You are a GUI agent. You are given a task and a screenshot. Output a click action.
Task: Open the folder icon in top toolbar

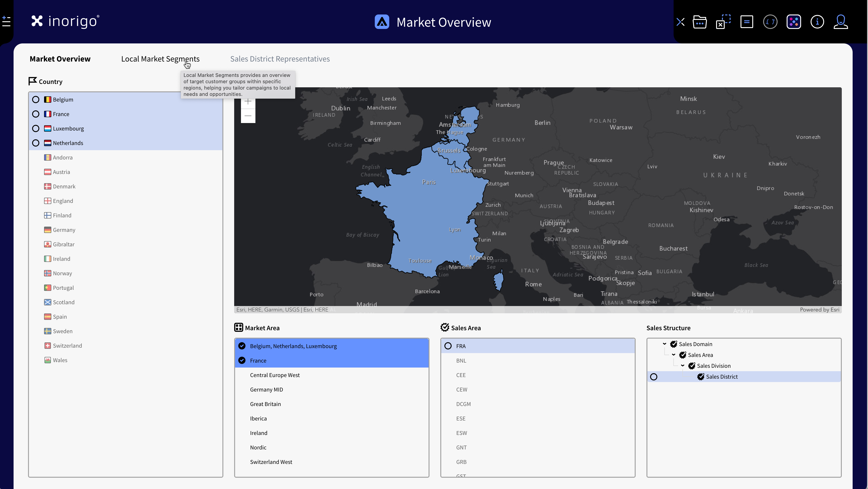click(x=700, y=22)
